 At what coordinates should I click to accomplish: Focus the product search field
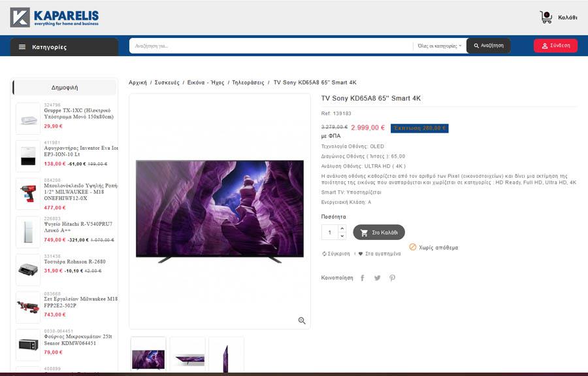[x=270, y=46]
